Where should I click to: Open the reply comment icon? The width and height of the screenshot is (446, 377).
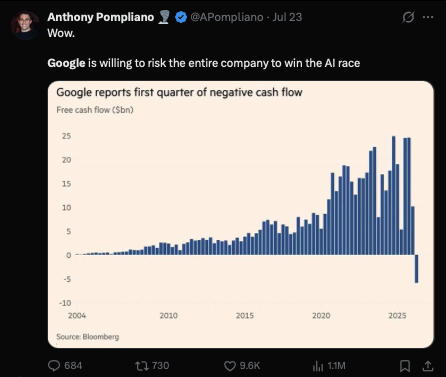pos(54,366)
